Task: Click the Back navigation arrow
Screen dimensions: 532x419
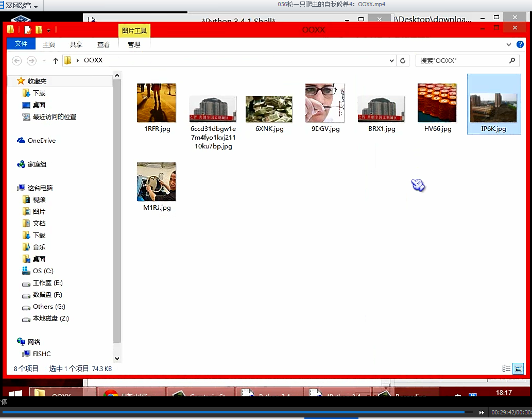Action: click(x=17, y=61)
